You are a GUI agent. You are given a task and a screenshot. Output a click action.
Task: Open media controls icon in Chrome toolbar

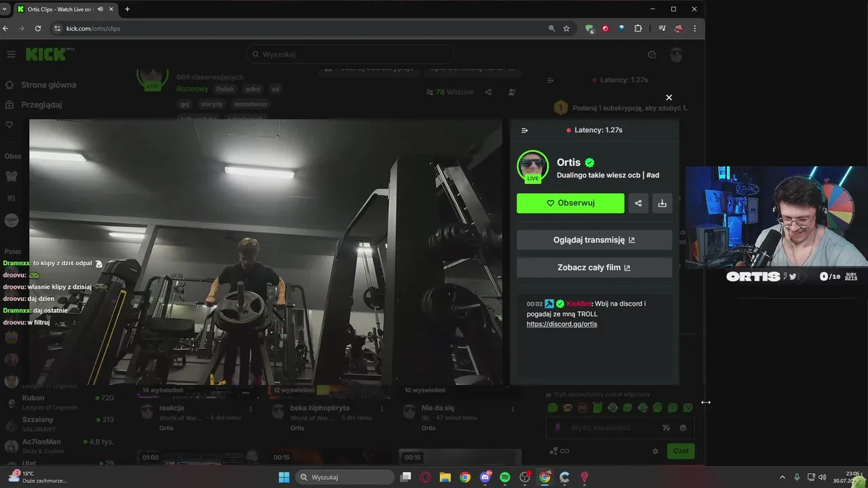(662, 28)
